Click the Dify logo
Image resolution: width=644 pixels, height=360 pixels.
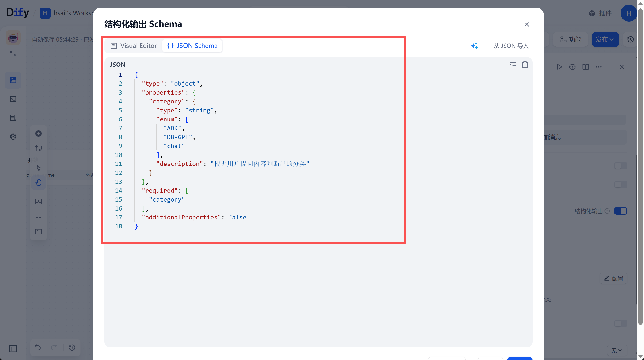[x=18, y=13]
